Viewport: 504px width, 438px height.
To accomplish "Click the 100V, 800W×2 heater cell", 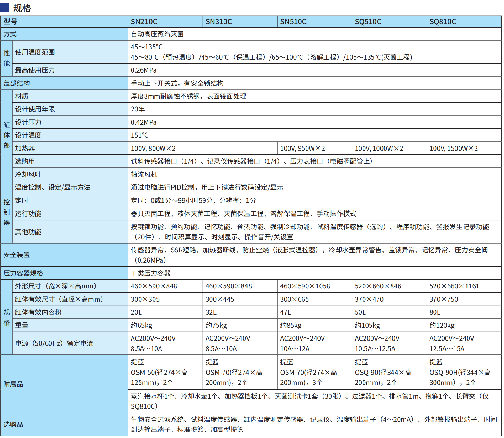I will click(x=202, y=148).
